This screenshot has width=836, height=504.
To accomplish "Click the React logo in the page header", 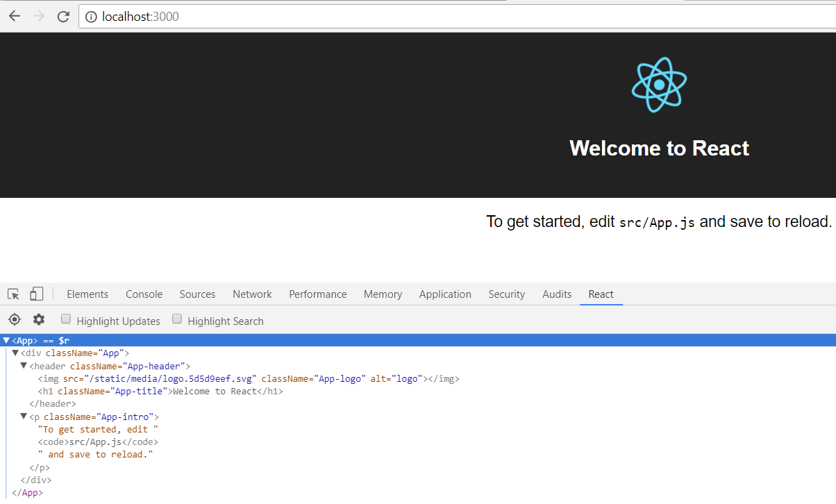I will (659, 85).
